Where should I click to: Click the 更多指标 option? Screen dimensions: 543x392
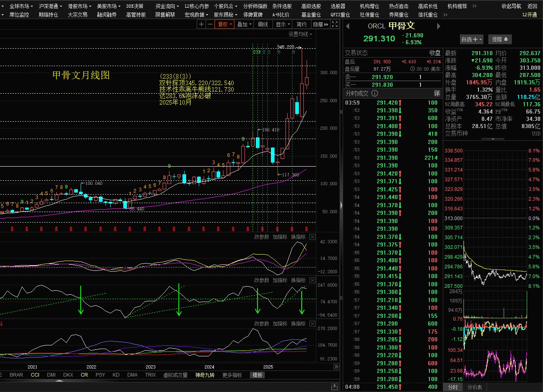[232, 375]
